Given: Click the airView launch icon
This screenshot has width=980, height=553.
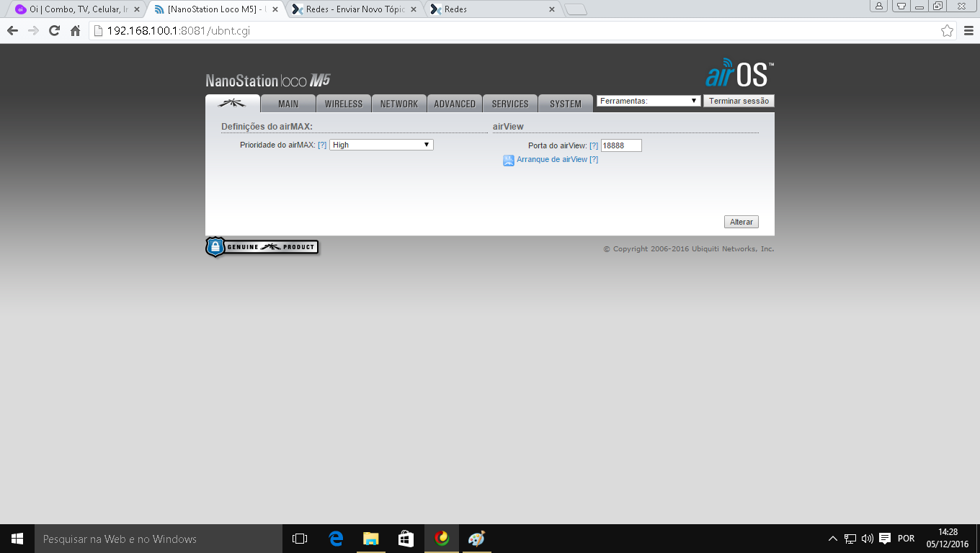Looking at the screenshot, I should coord(509,161).
